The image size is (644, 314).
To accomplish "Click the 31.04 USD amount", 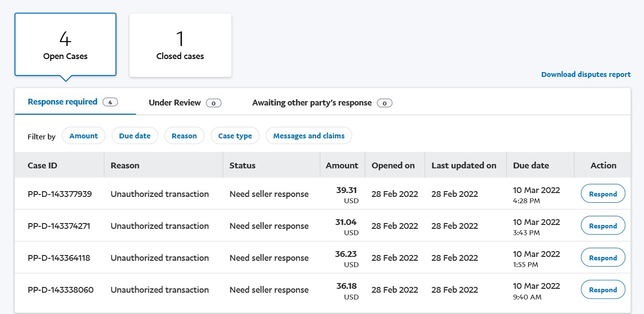I will (x=346, y=226).
